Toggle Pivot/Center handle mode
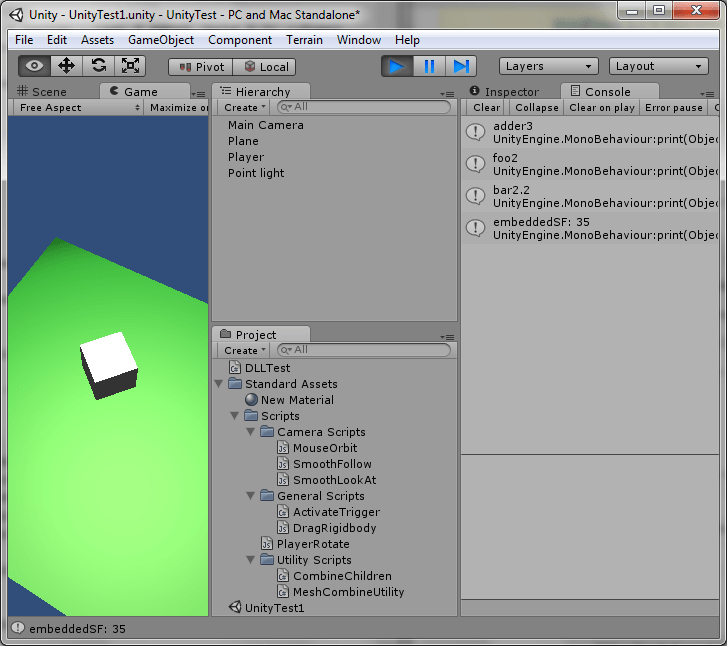The height and width of the screenshot is (646, 727). pyautogui.click(x=200, y=67)
